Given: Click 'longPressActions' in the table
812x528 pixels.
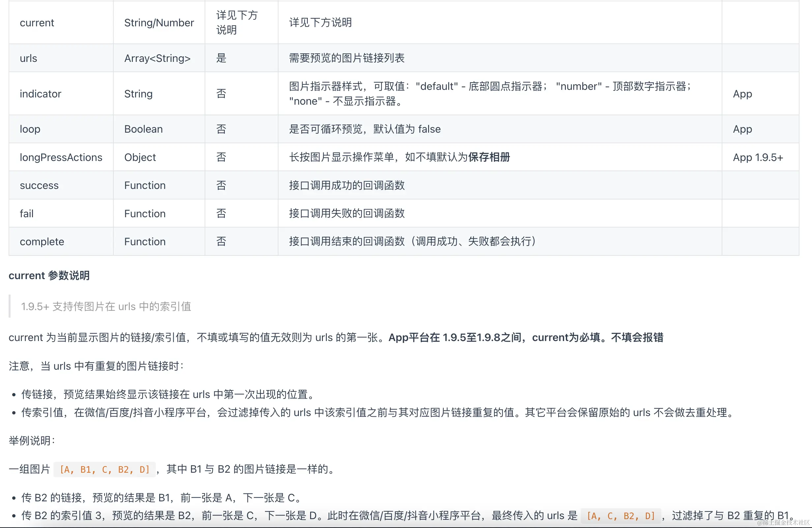Looking at the screenshot, I should pos(61,157).
